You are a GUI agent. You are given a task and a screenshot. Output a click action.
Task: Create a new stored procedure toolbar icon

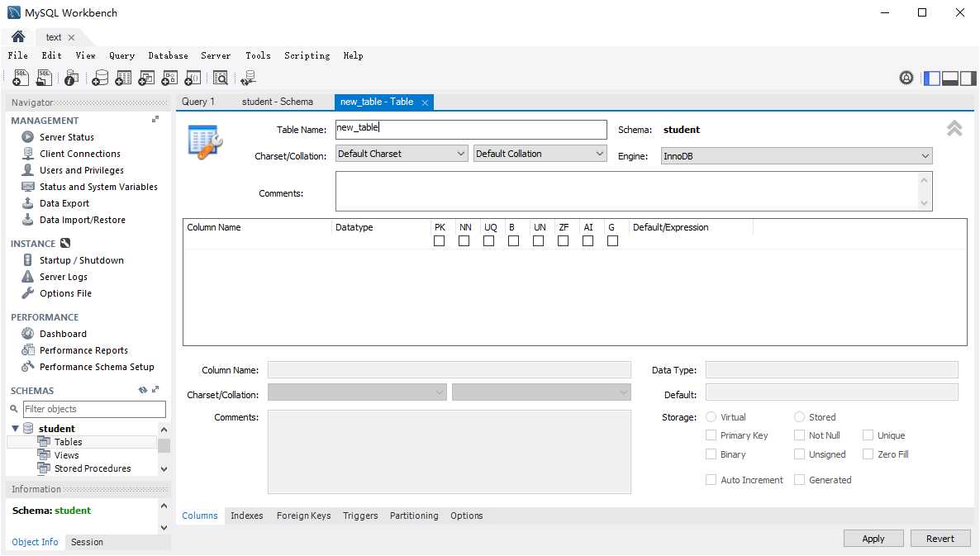pyautogui.click(x=169, y=78)
